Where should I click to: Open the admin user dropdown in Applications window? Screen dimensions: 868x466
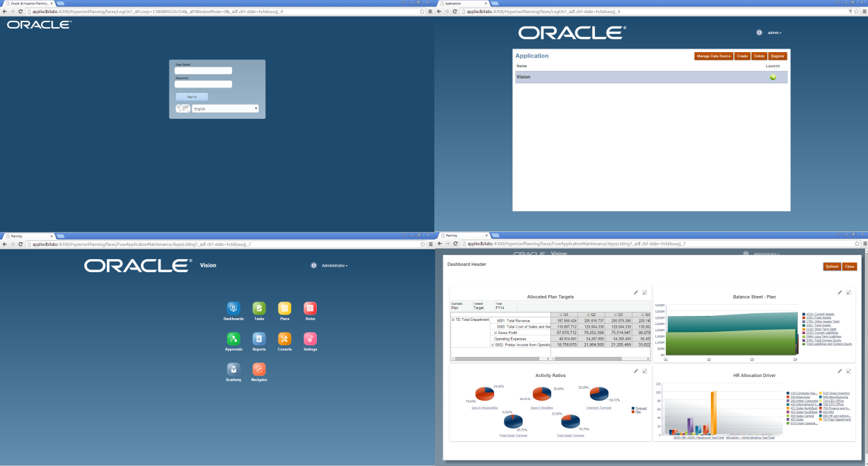pos(774,33)
